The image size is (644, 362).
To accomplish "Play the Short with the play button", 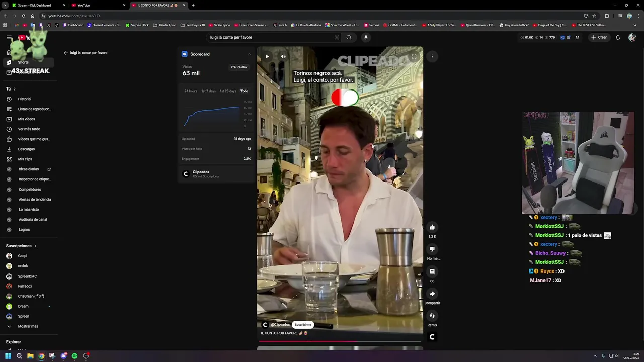I will coord(267,56).
